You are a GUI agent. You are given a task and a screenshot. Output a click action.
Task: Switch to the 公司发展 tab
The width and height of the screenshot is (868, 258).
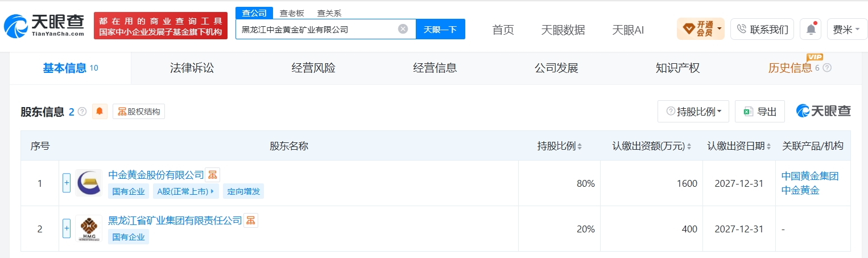(x=556, y=68)
